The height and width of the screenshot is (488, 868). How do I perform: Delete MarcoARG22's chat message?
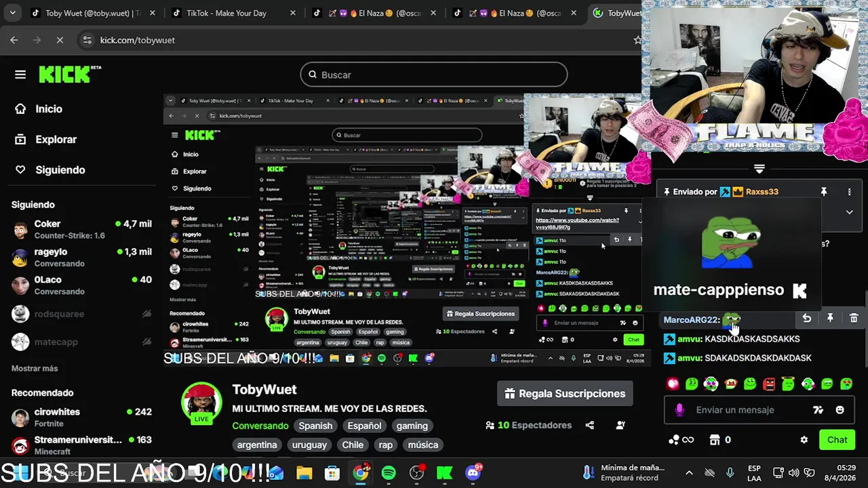click(x=854, y=318)
